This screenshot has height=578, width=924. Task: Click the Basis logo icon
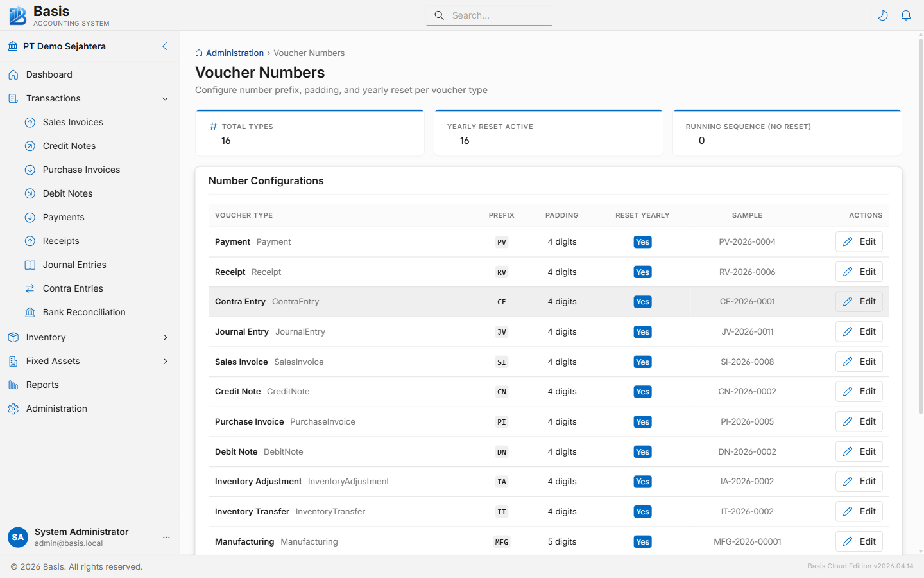pyautogui.click(x=18, y=15)
